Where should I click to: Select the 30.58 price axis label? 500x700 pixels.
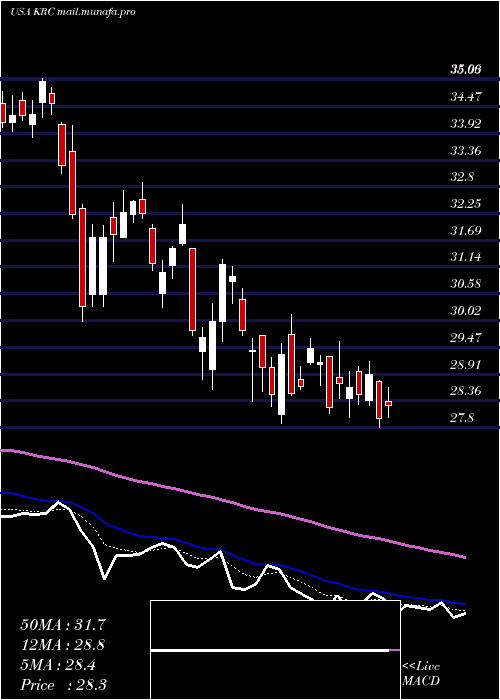tap(466, 283)
